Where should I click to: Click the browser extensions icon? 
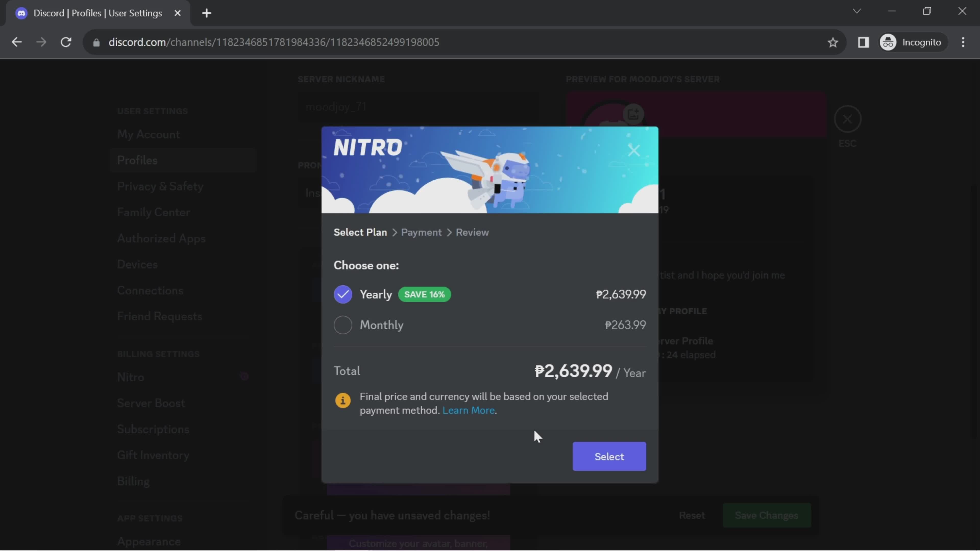864,42
